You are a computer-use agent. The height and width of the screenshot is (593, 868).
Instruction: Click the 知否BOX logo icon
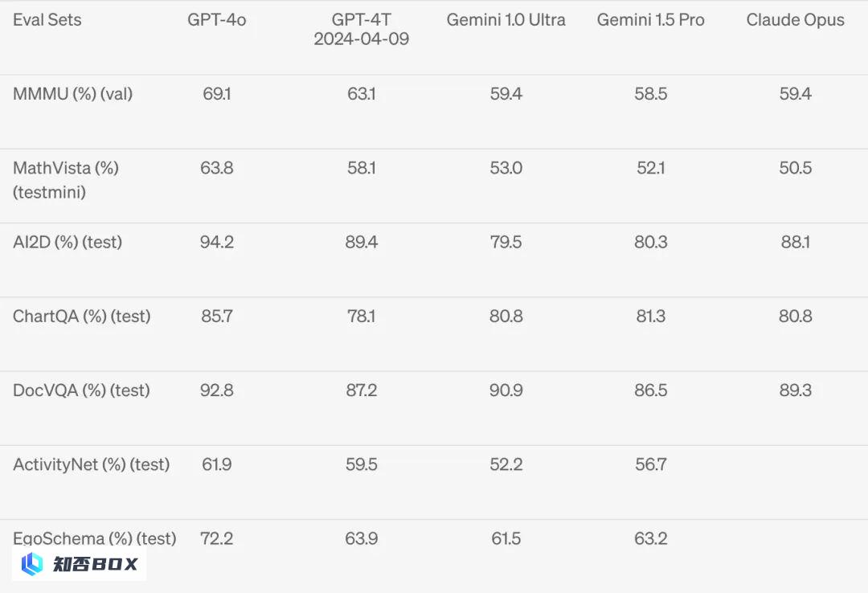click(32, 563)
